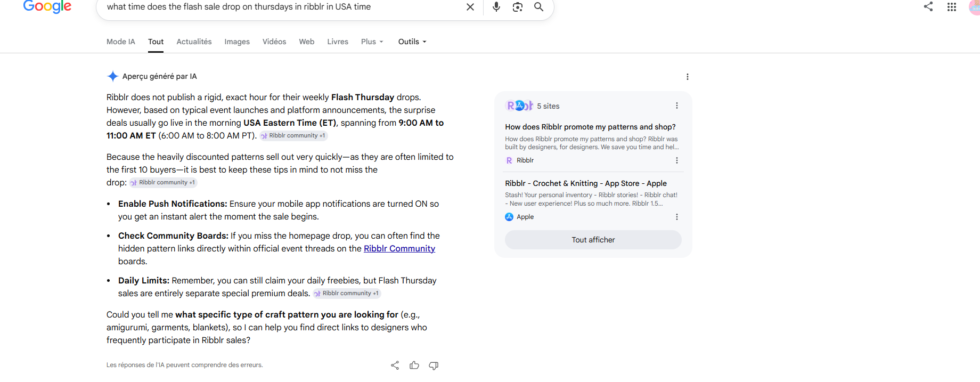Click Ribblr community chip after '8:00 AM PT'
The height and width of the screenshot is (382, 980).
click(293, 136)
